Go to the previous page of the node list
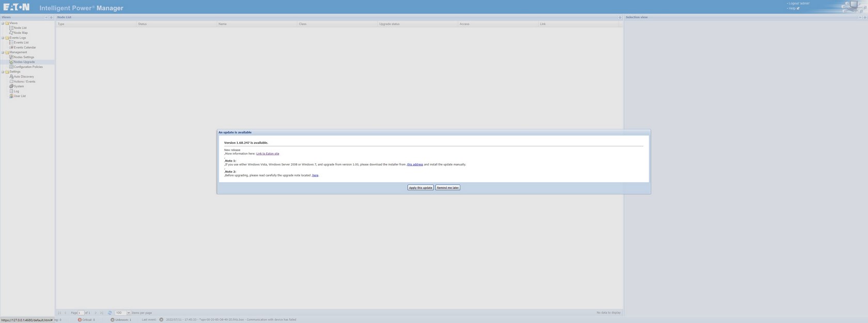 (x=65, y=313)
